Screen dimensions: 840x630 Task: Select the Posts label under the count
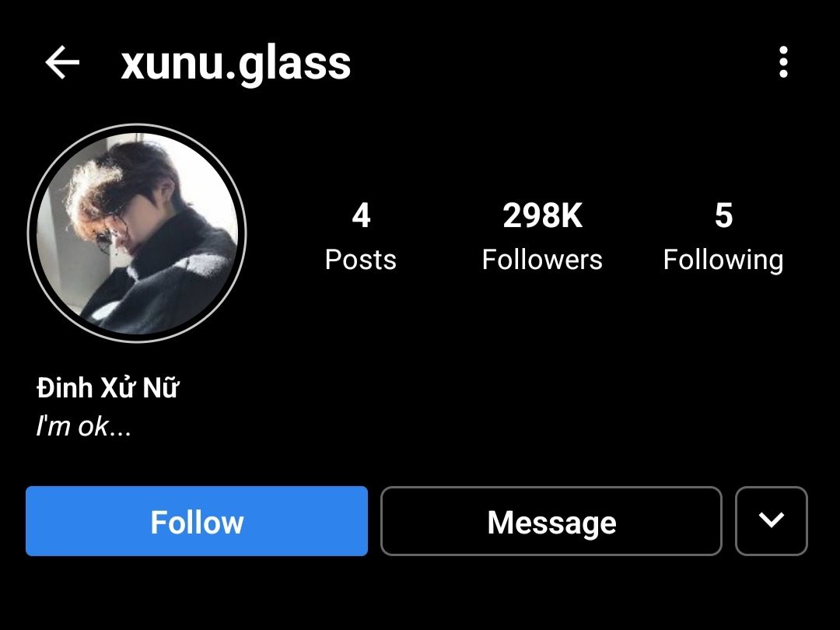[x=361, y=260]
